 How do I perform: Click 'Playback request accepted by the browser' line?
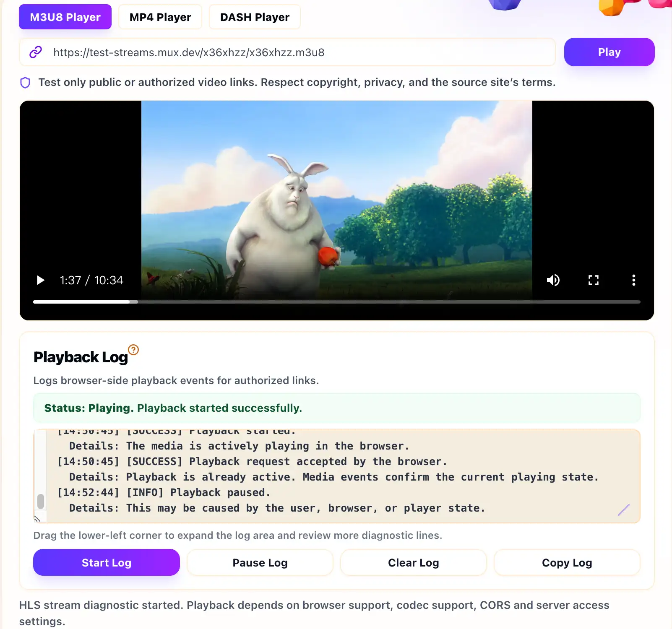point(252,462)
